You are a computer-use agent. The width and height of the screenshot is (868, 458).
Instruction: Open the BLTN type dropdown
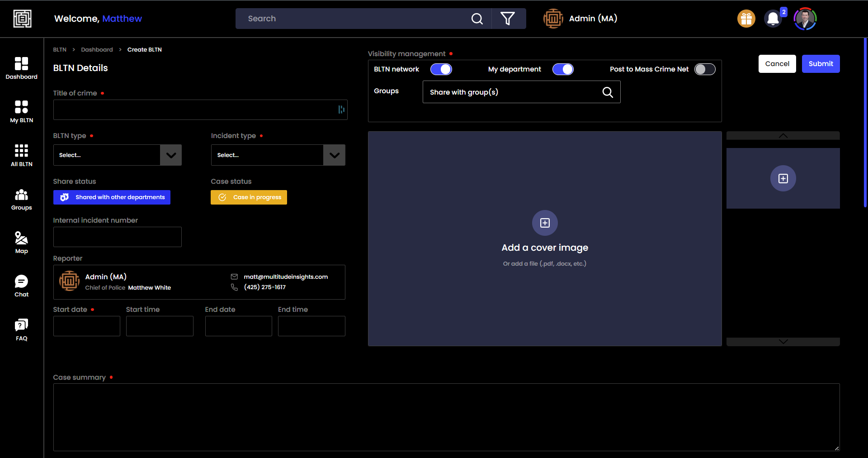[170, 155]
